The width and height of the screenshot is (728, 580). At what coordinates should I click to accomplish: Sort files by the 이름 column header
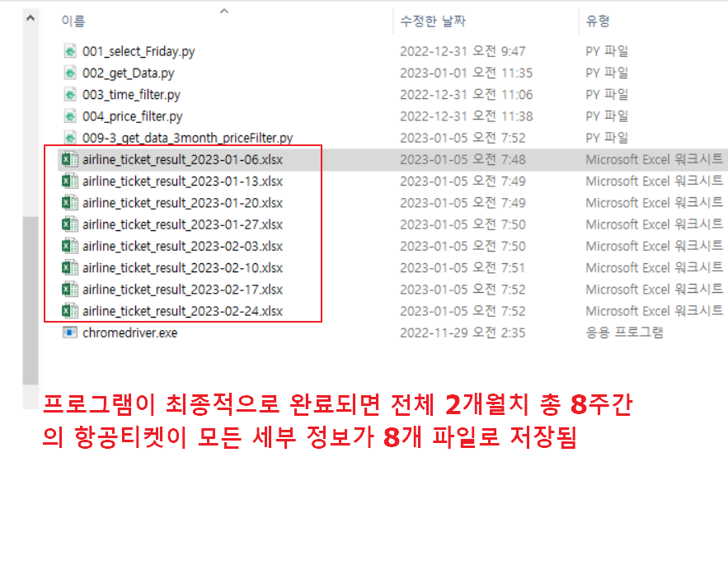pos(73,21)
